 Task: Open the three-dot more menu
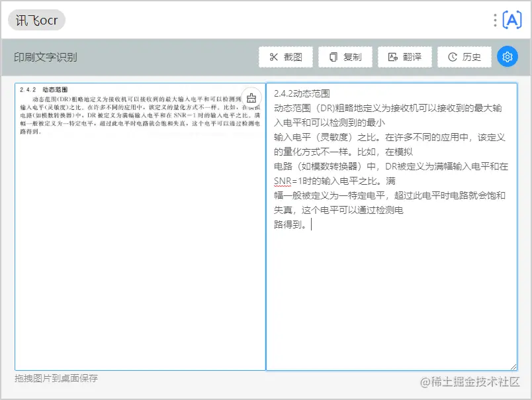(495, 20)
